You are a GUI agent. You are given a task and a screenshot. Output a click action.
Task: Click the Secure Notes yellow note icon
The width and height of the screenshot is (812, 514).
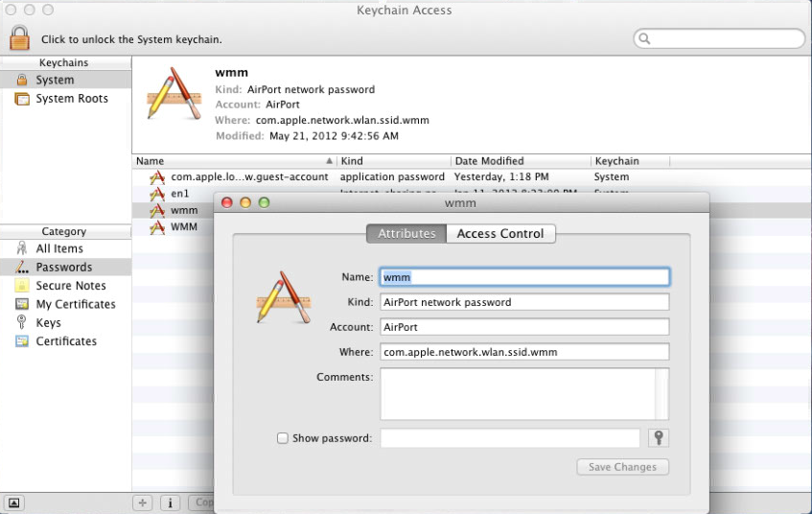tap(22, 286)
